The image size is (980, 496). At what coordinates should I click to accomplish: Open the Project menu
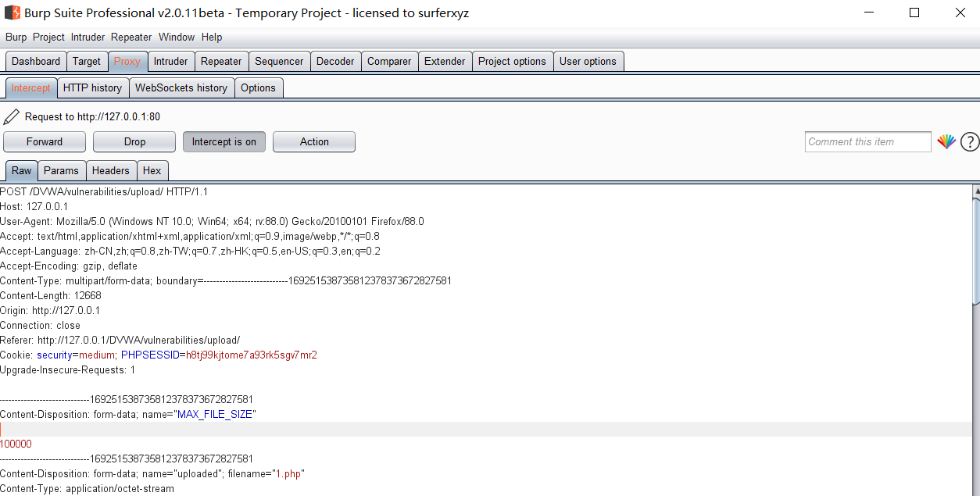[x=48, y=37]
